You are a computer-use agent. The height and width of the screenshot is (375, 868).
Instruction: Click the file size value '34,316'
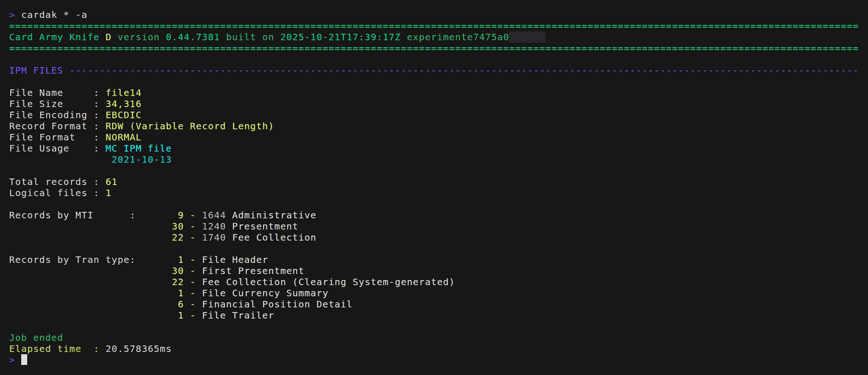pyautogui.click(x=123, y=104)
